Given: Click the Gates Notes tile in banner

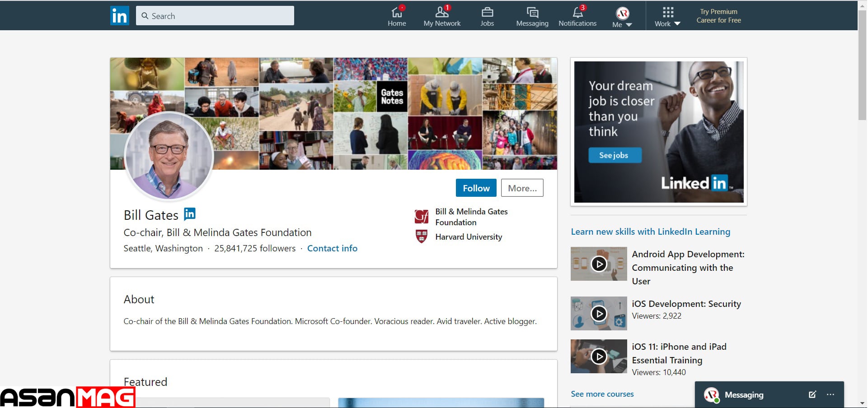Looking at the screenshot, I should (392, 97).
